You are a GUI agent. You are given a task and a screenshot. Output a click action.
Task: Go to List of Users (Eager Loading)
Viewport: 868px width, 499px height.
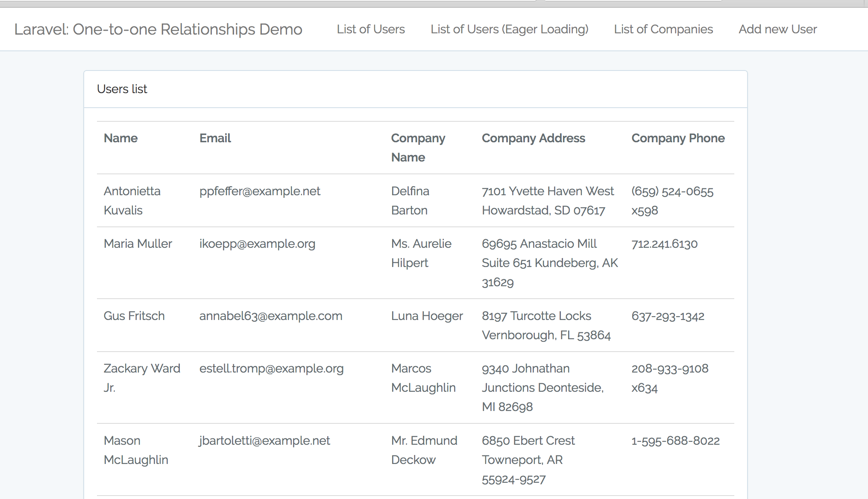[x=509, y=29]
